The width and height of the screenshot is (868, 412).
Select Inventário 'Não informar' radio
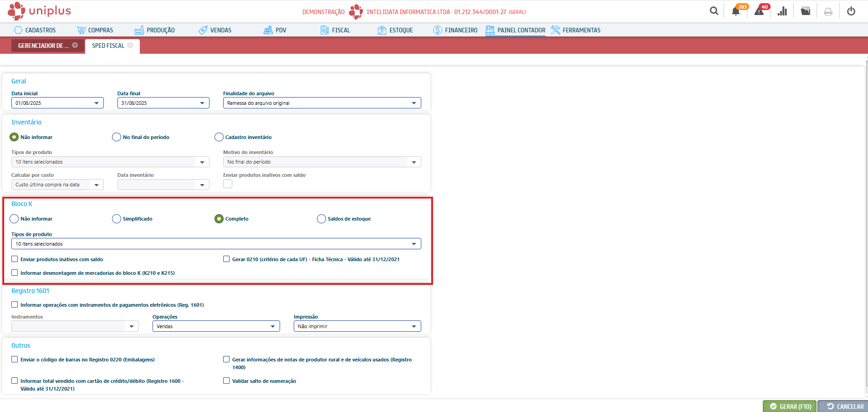(14, 137)
